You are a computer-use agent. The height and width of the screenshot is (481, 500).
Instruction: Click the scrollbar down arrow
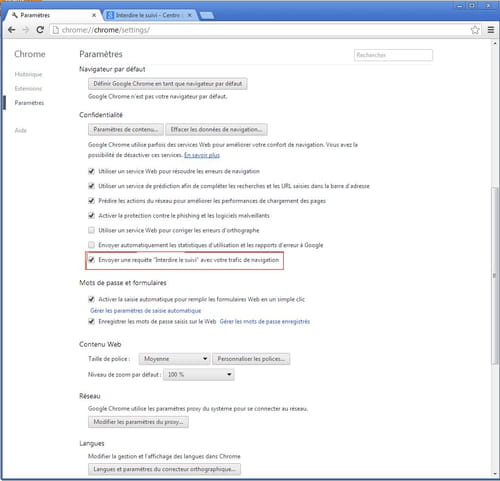494,474
